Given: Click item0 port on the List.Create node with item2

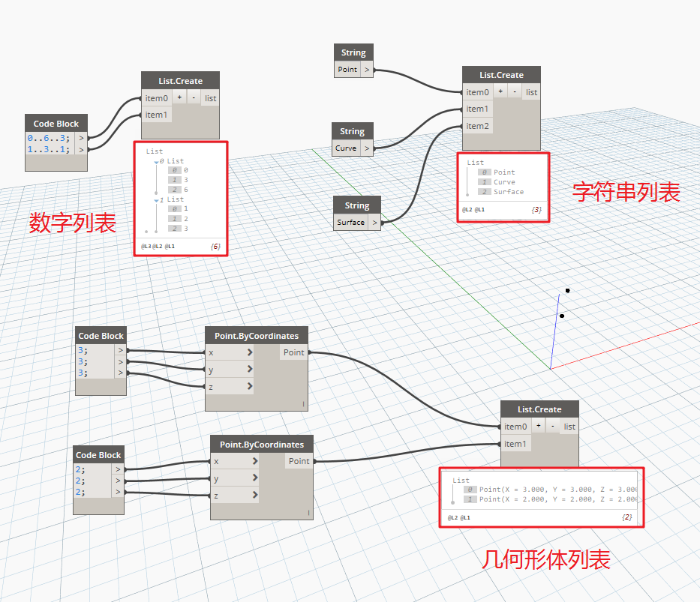Looking at the screenshot, I should [477, 92].
